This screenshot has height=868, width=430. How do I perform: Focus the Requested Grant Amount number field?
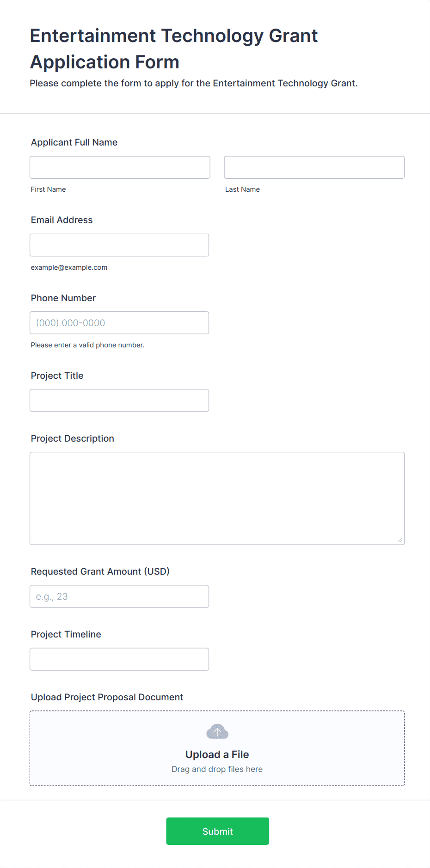(119, 596)
